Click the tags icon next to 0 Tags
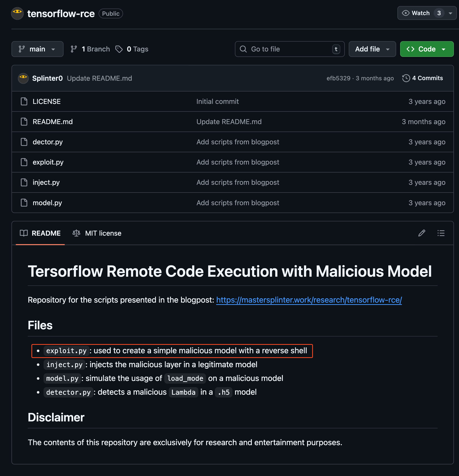The height and width of the screenshot is (476, 459). pyautogui.click(x=119, y=49)
